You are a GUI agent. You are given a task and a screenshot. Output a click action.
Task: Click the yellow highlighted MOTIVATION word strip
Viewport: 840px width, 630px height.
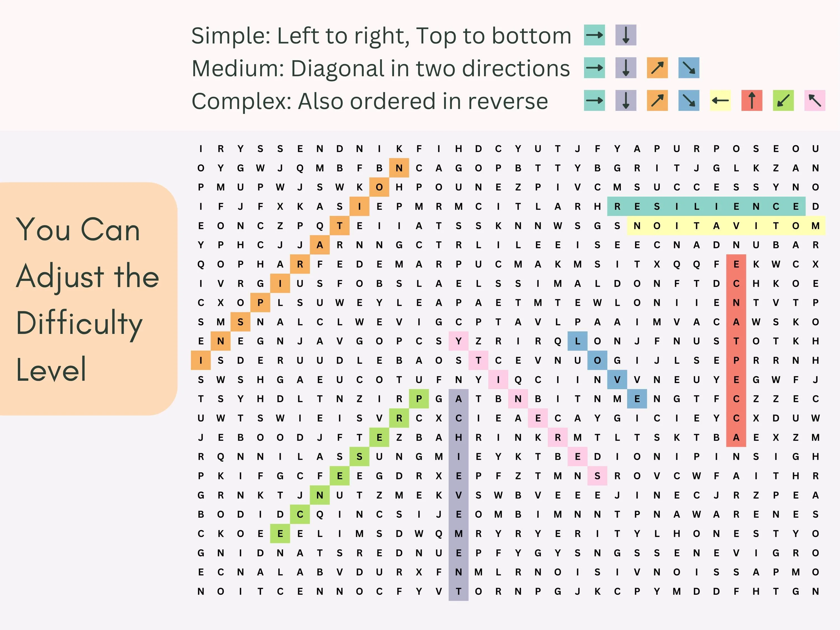pos(726,226)
